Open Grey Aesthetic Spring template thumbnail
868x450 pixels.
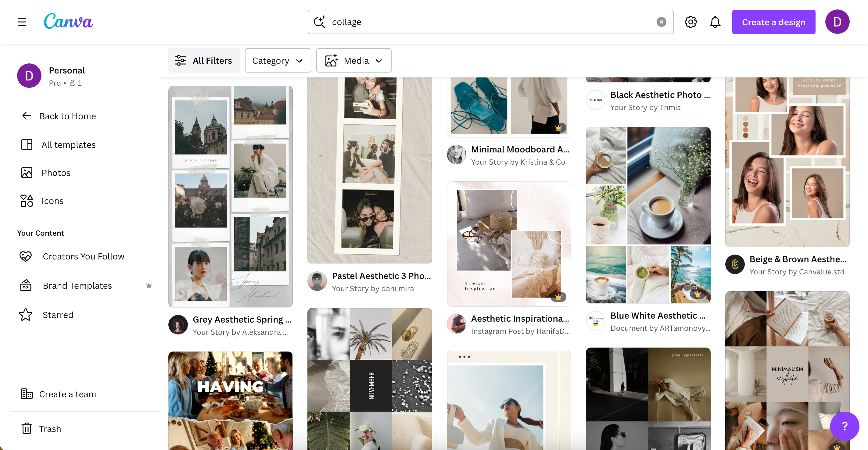click(230, 196)
